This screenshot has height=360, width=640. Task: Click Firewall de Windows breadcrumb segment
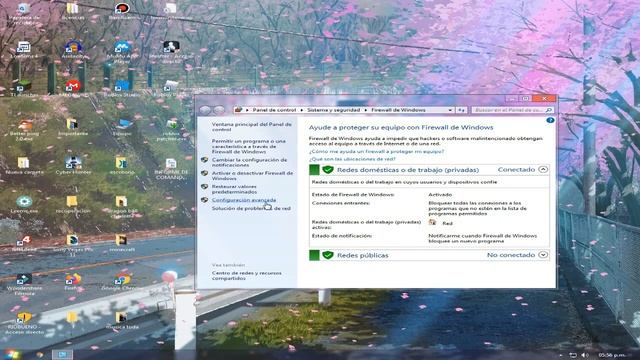pos(398,110)
